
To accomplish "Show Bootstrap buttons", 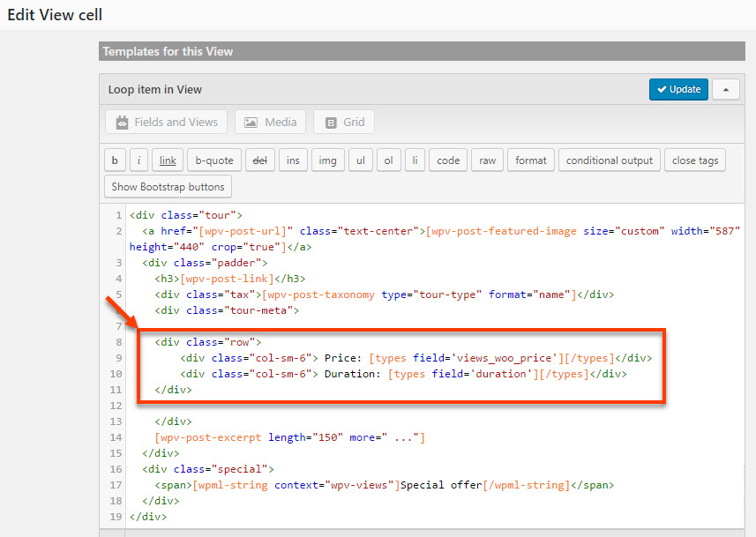I will pos(168,187).
